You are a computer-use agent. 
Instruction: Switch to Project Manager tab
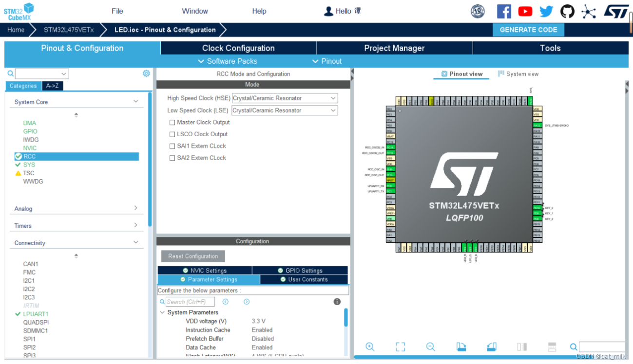coord(394,48)
